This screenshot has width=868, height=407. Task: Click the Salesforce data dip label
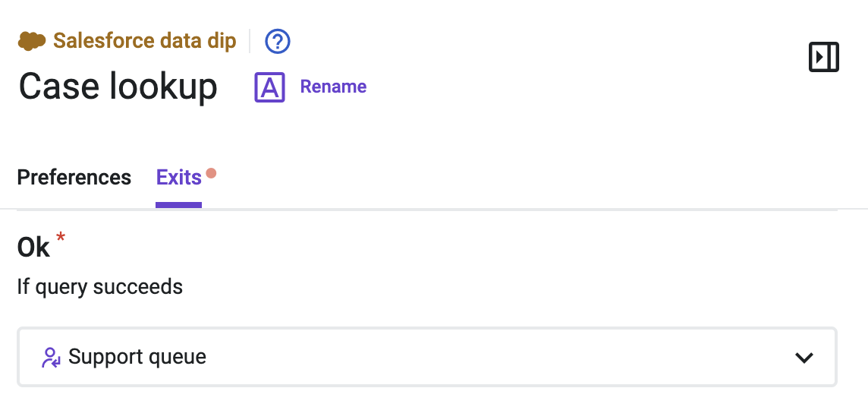tap(144, 41)
